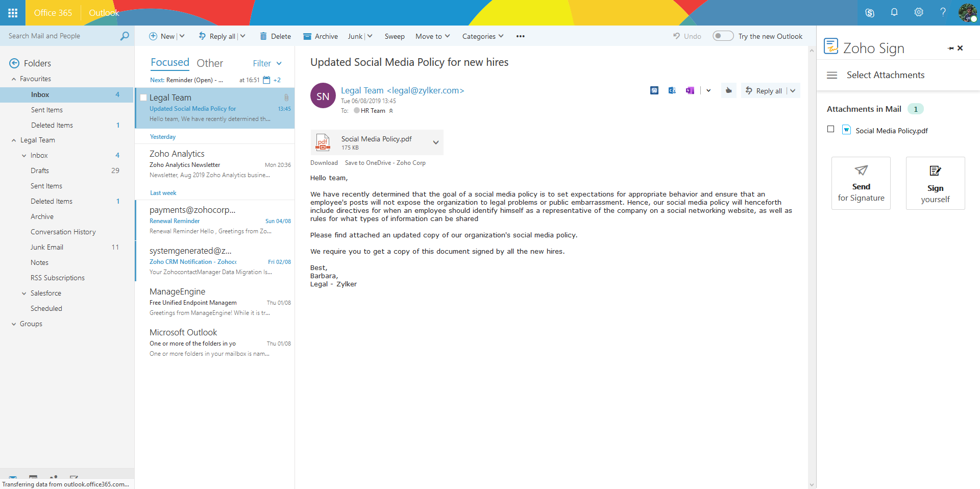Open the first blue add-in icon in the email header

[654, 90]
